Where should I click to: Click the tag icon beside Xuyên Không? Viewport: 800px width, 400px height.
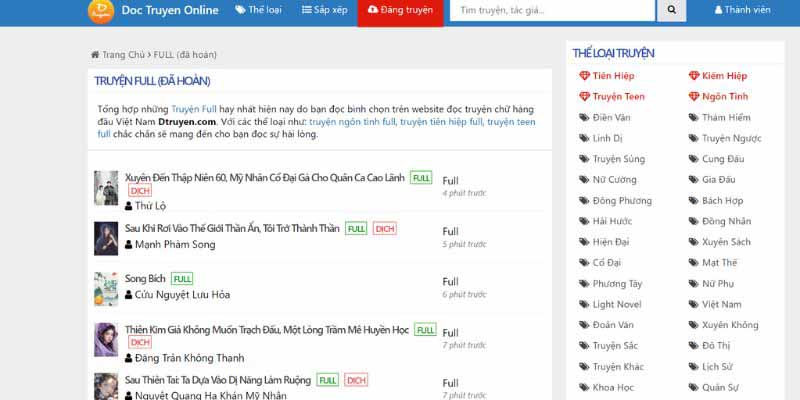coord(693,325)
